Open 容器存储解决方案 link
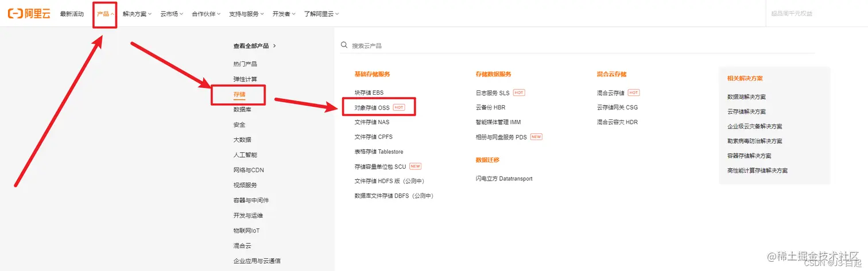The image size is (868, 271). pyautogui.click(x=749, y=156)
